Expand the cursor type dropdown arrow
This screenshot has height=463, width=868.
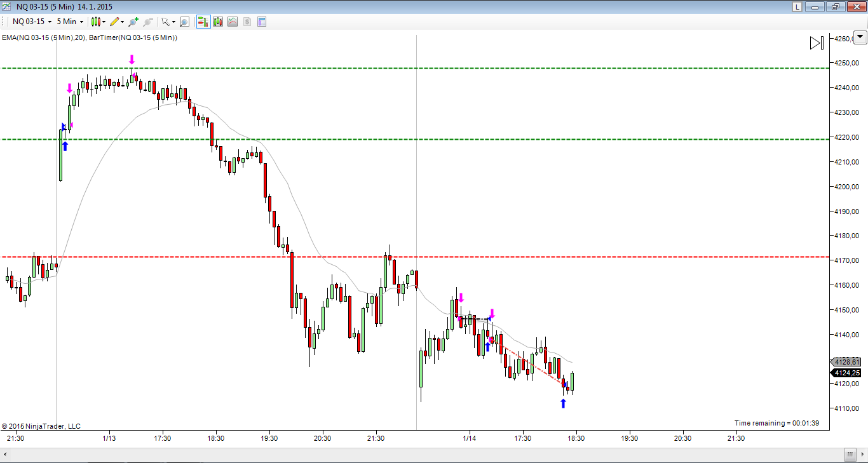[x=173, y=22]
